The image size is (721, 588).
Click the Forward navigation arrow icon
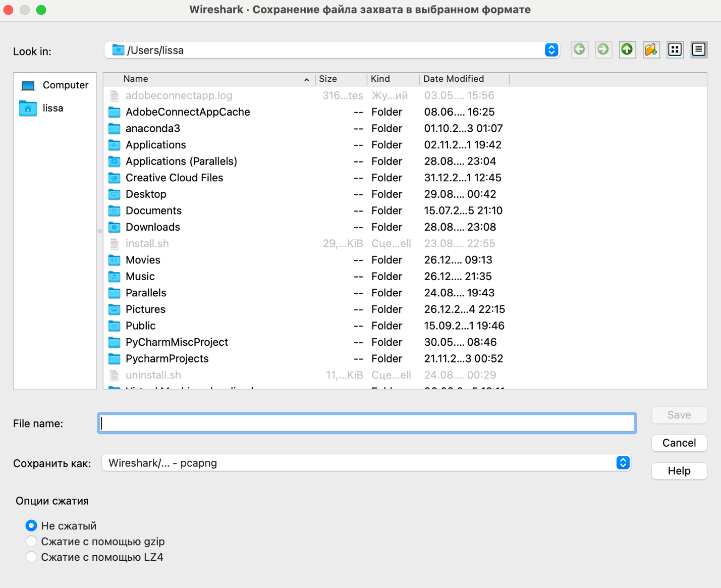603,49
